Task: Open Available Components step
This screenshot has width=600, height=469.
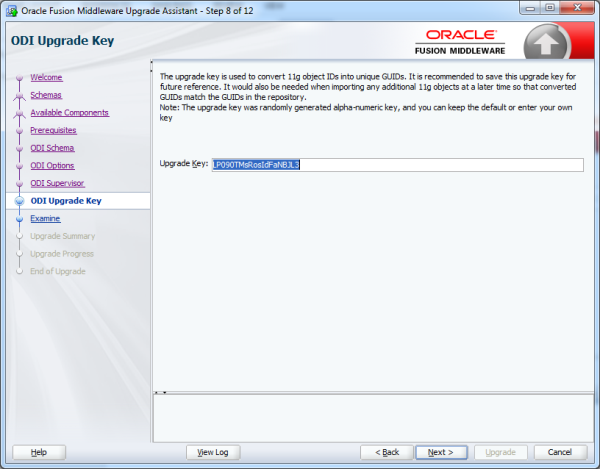Action: [x=70, y=112]
